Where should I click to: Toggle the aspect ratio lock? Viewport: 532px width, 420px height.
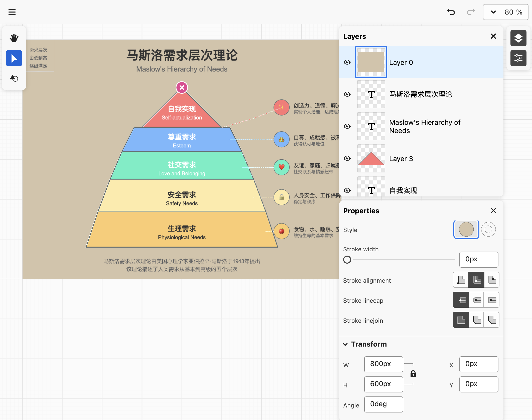[x=413, y=374]
